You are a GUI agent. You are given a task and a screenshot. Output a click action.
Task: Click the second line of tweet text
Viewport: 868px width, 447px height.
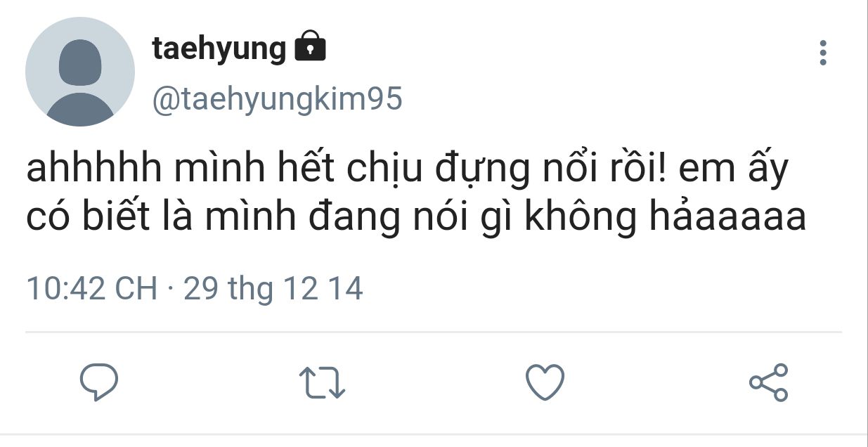click(x=416, y=219)
